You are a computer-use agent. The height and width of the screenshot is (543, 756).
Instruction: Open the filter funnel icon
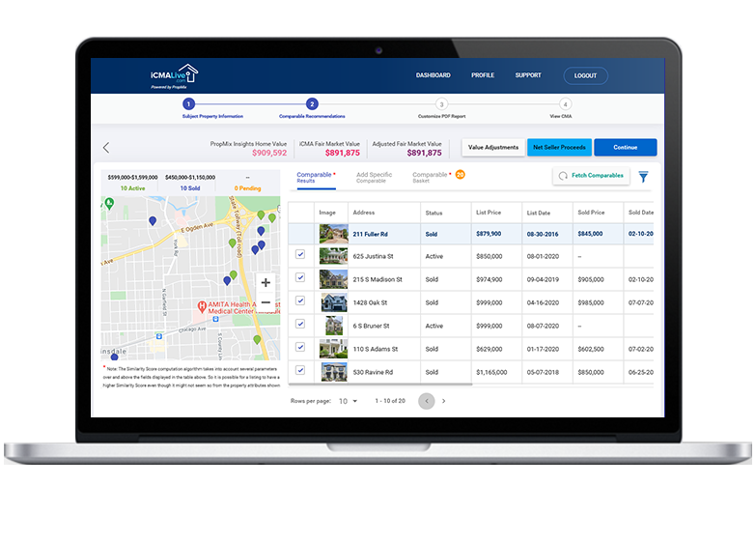(x=643, y=177)
